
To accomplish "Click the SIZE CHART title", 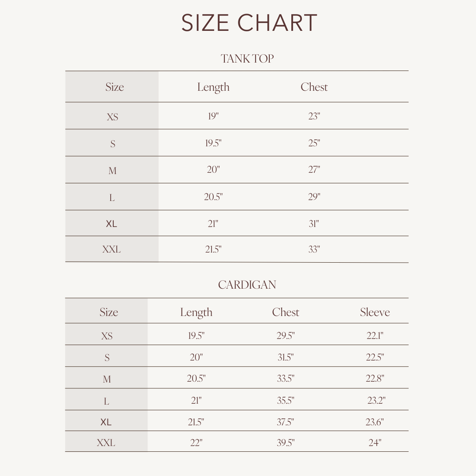I will tap(249, 23).
